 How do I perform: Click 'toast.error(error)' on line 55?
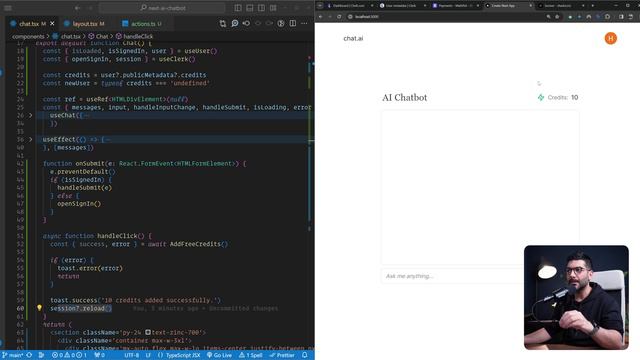pyautogui.click(x=90, y=268)
